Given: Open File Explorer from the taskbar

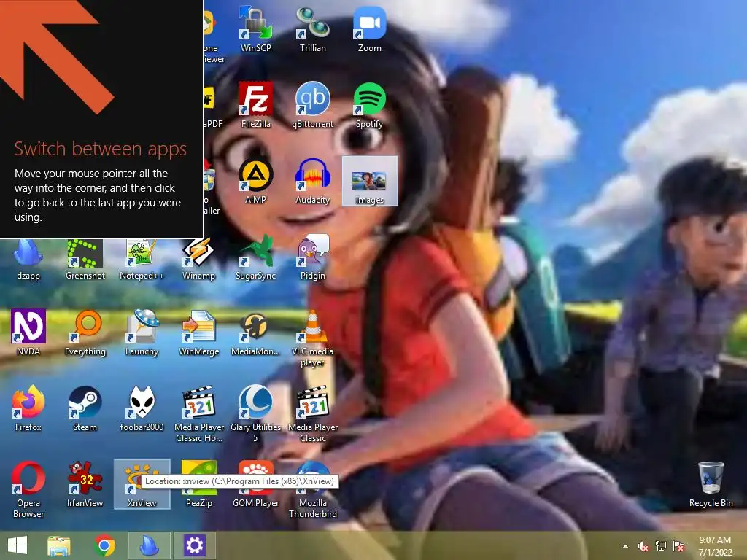Looking at the screenshot, I should (58, 545).
